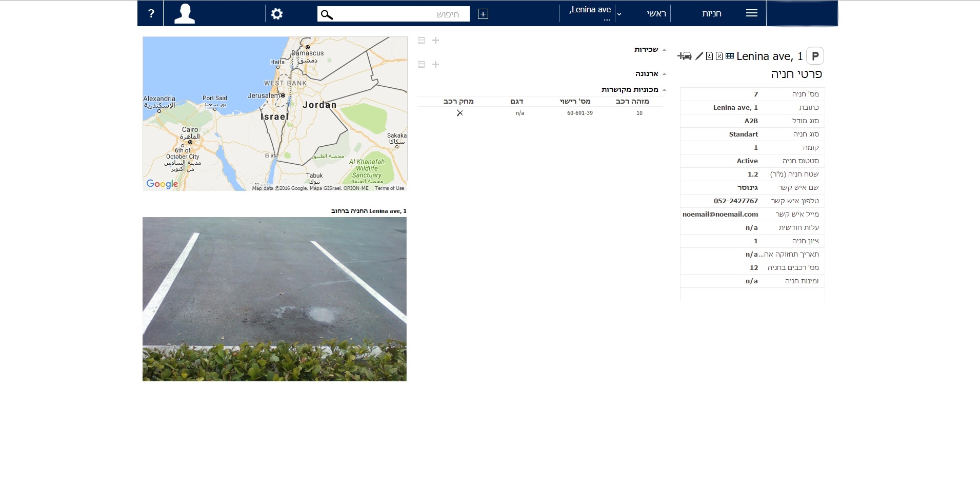
Task: Open the calendar grid icon near the title
Action: 730,56
